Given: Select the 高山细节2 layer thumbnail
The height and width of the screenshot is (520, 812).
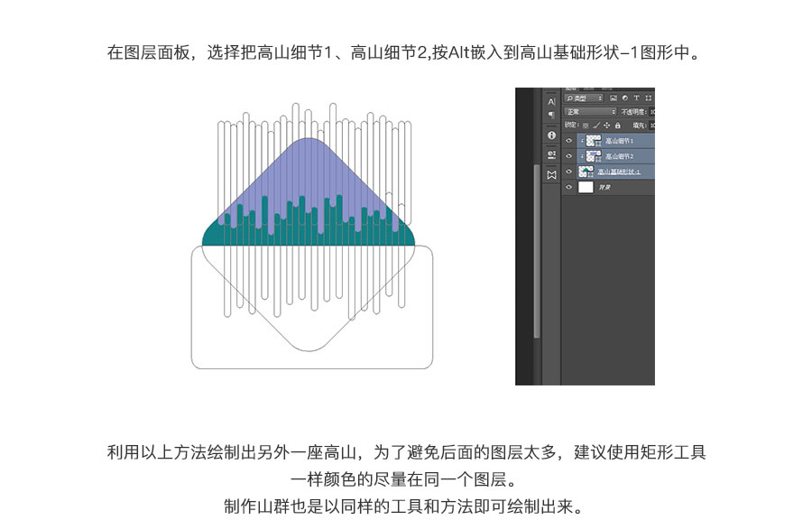Looking at the screenshot, I should point(594,154).
